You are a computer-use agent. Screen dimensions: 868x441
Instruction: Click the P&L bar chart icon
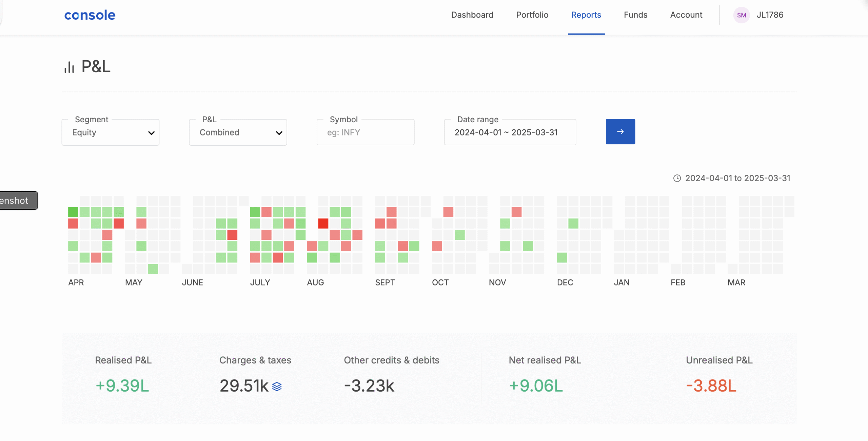(69, 67)
